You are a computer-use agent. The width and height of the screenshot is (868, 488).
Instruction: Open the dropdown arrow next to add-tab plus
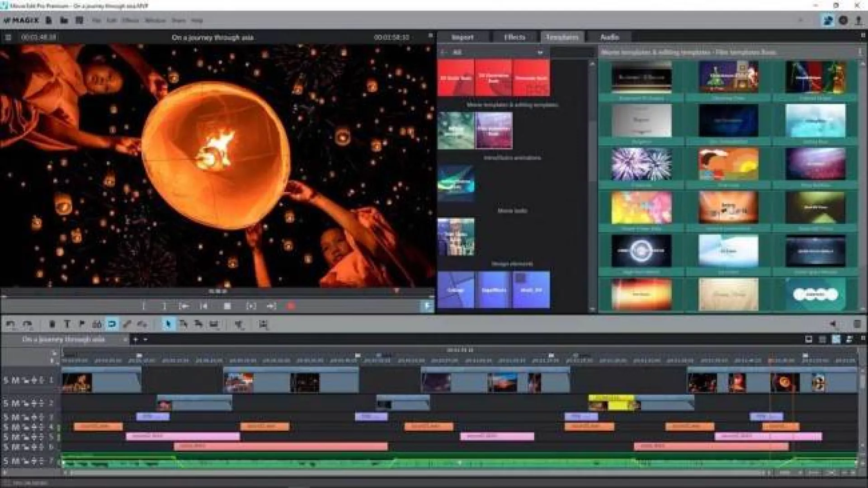(146, 339)
